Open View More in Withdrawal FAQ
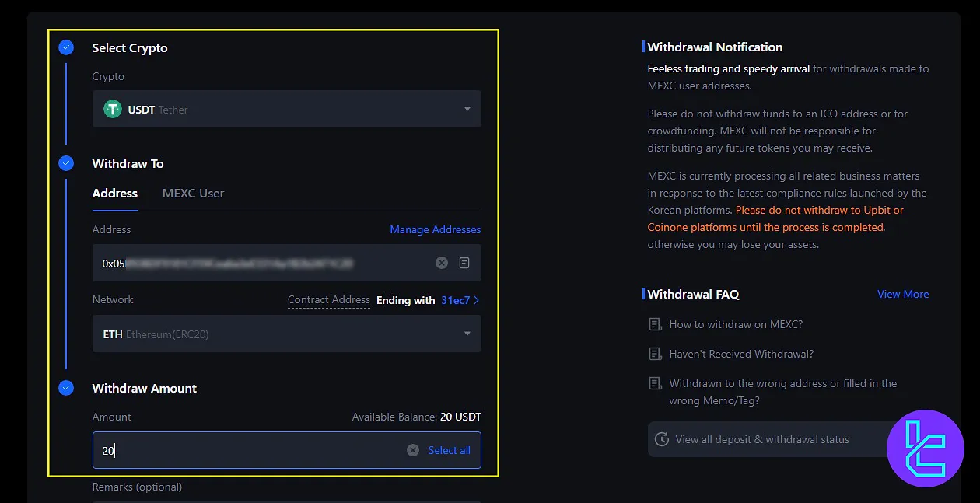 coord(903,294)
